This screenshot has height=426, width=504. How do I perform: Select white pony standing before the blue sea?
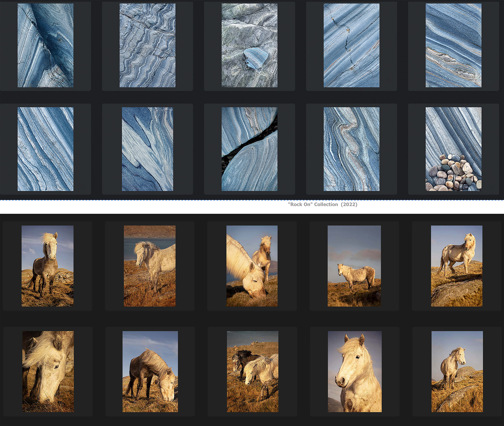150,266
